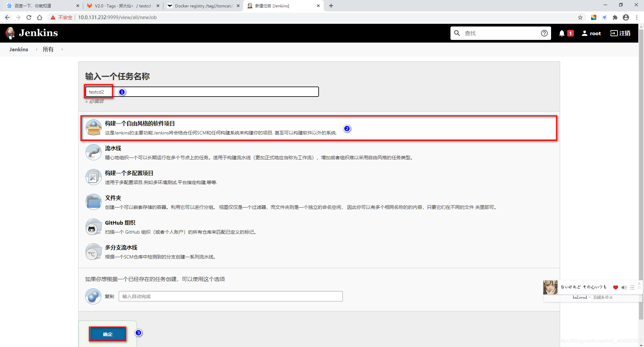Switch to the Docker registry tab

203,6
